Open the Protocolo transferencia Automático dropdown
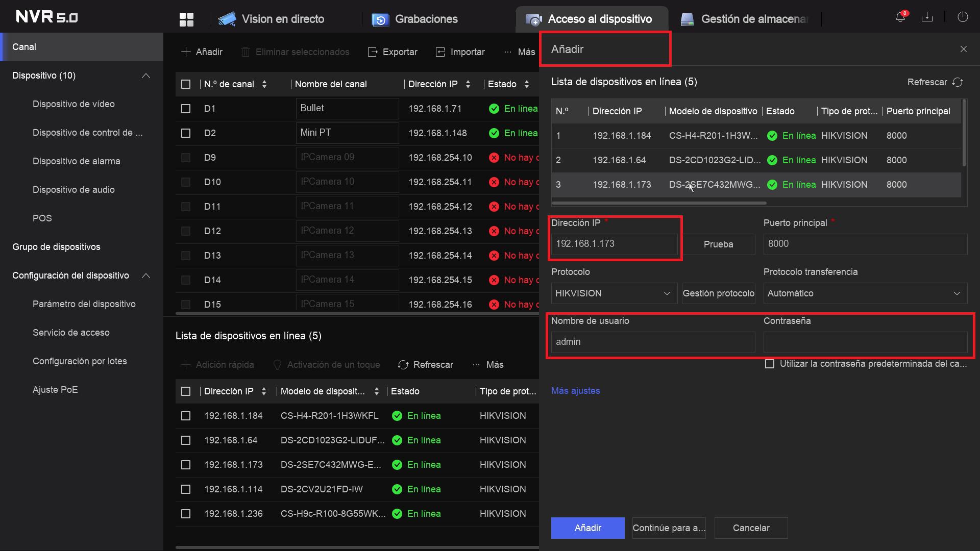The height and width of the screenshot is (551, 980). point(865,293)
